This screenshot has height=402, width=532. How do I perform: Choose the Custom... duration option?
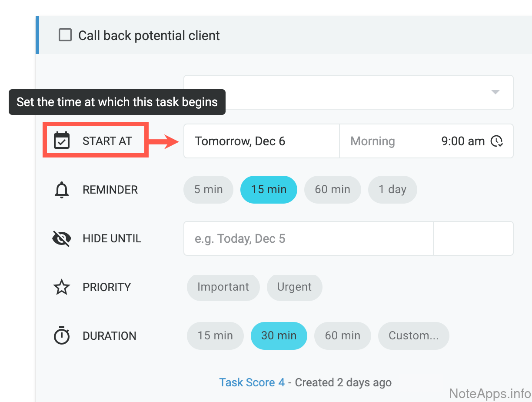tap(413, 335)
